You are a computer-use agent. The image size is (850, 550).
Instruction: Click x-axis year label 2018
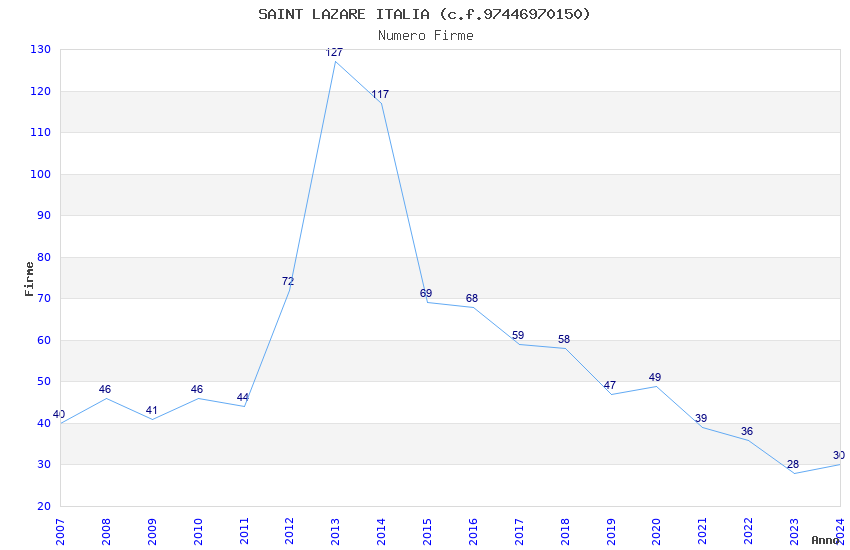coord(565,532)
